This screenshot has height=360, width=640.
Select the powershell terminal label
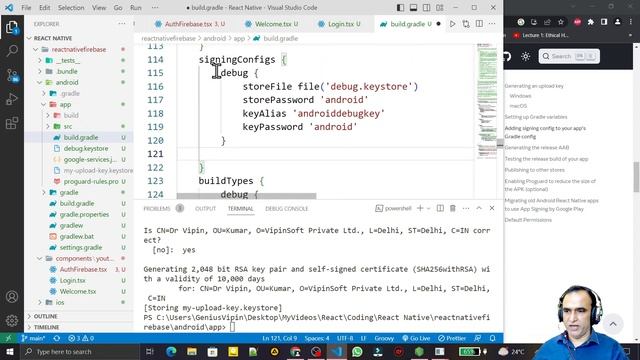point(393,209)
